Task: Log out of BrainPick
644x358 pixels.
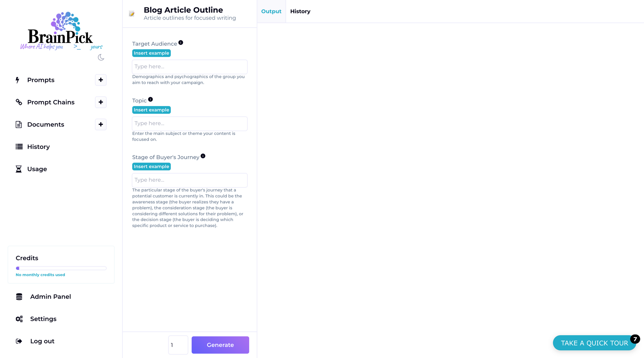Action: point(42,341)
